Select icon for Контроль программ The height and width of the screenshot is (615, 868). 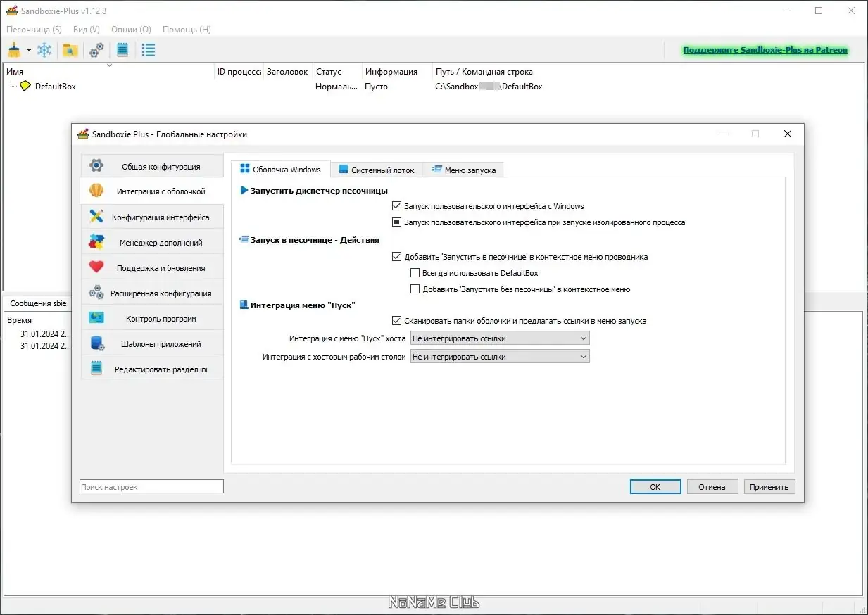coord(96,318)
